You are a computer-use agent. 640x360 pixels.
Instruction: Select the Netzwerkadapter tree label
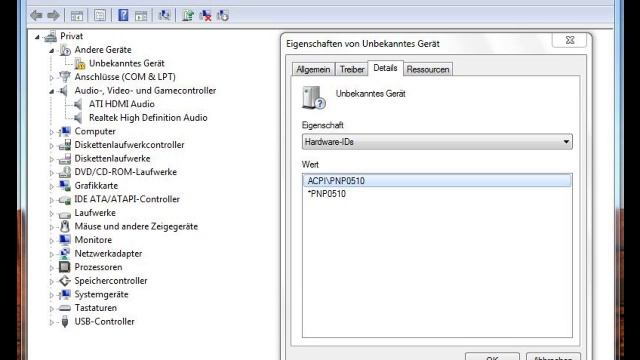coord(108,253)
